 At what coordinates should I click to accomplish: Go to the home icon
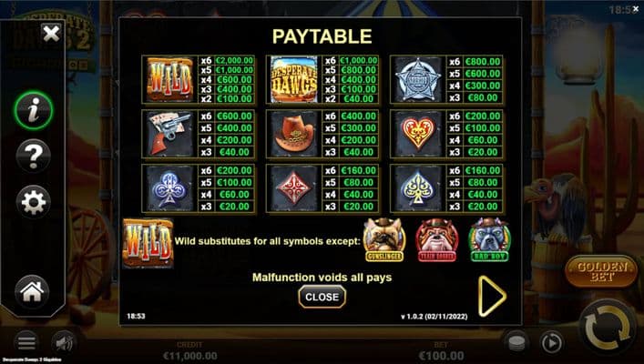[x=32, y=291]
